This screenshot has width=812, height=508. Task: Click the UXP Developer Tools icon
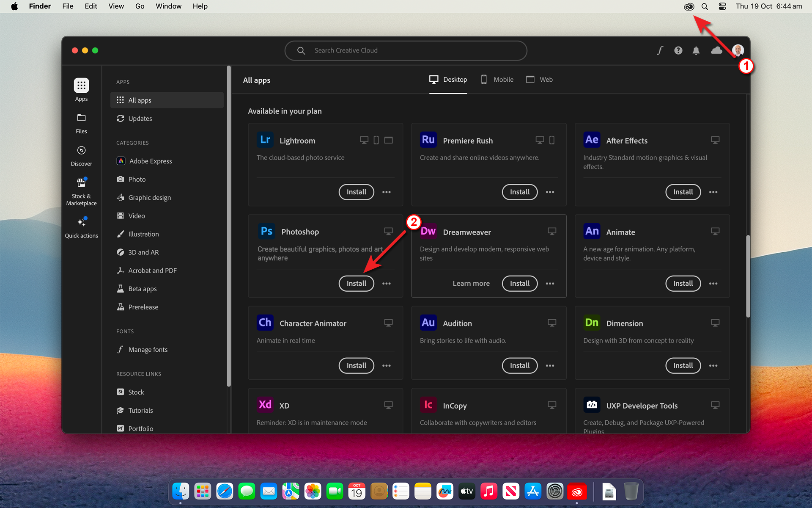592,405
